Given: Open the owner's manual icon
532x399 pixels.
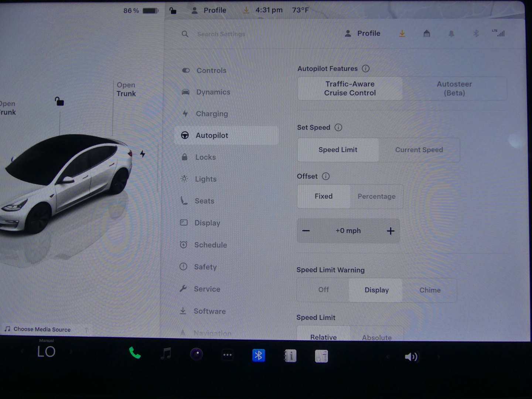Looking at the screenshot, I should tap(290, 356).
